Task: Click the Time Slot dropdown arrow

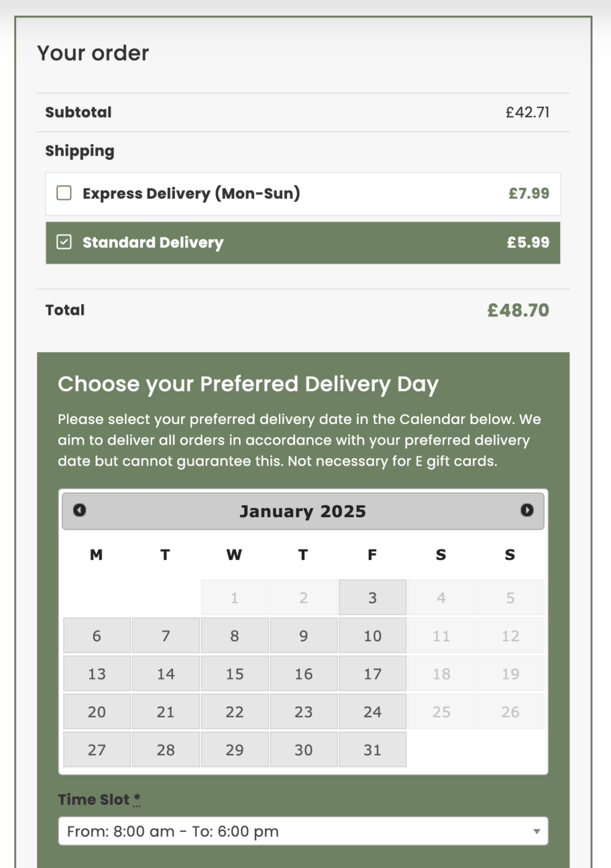Action: (x=537, y=831)
